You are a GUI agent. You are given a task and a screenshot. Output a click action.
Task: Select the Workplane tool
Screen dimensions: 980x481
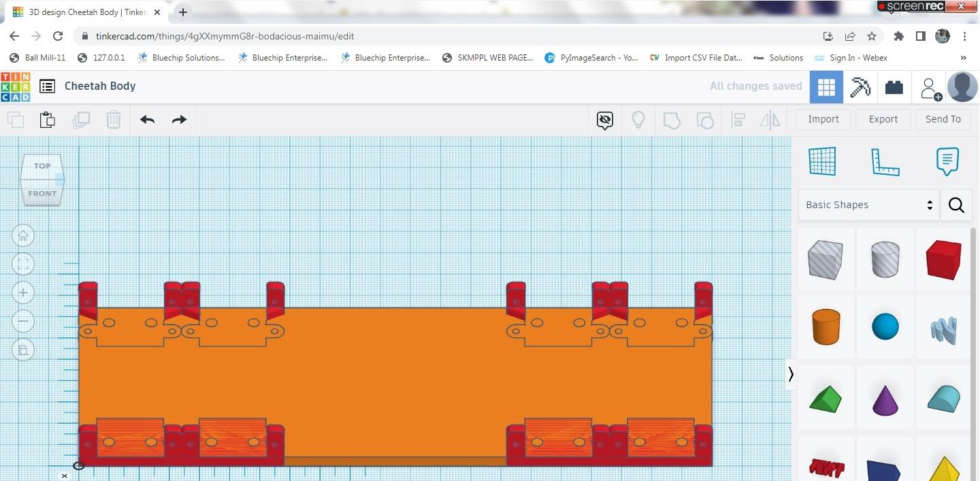(x=822, y=161)
